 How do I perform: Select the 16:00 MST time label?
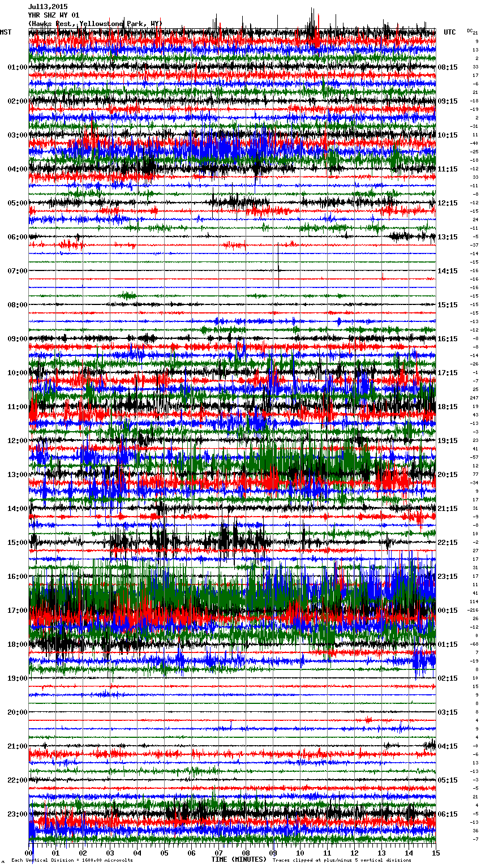click(x=18, y=577)
